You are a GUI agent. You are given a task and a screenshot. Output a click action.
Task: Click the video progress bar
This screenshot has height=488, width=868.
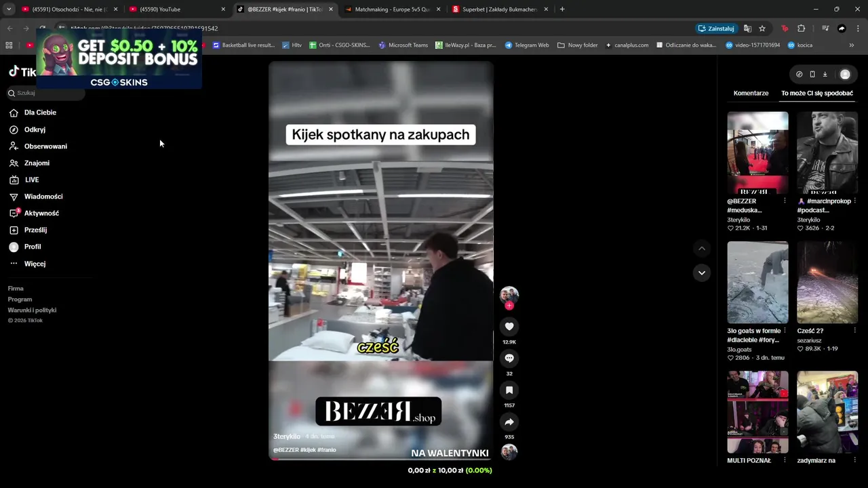[380, 460]
